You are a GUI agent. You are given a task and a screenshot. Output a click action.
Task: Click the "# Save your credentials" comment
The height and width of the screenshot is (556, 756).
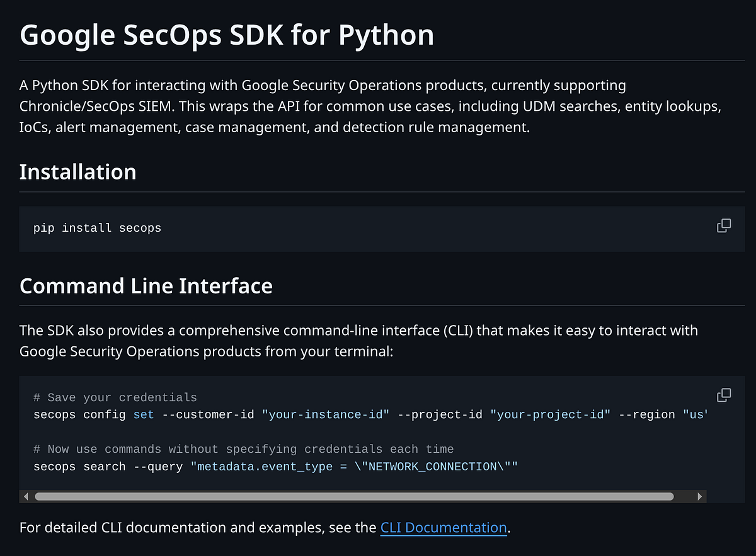coord(115,397)
